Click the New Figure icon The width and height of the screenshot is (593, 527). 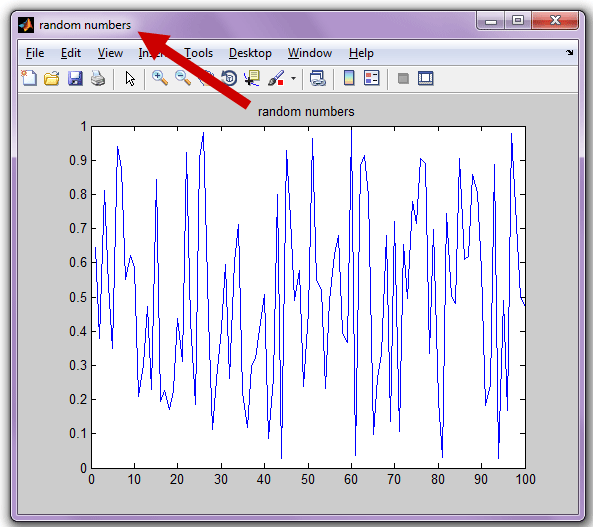[x=29, y=78]
